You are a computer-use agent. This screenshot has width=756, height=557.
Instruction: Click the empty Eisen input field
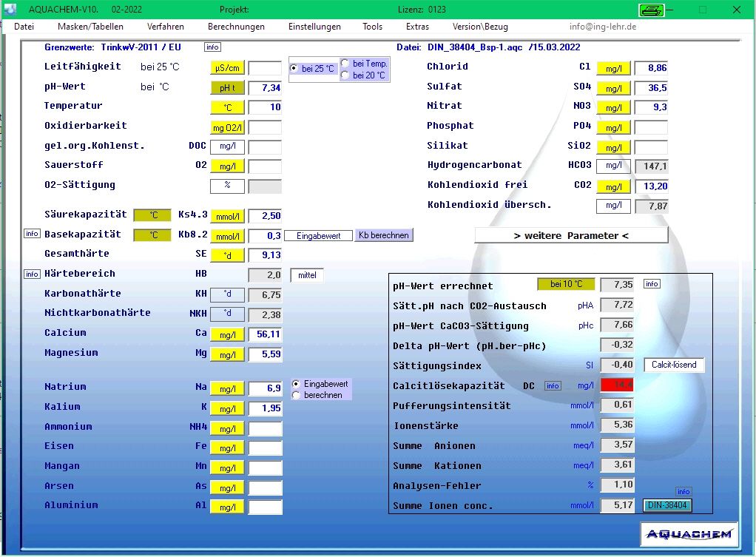click(x=265, y=448)
